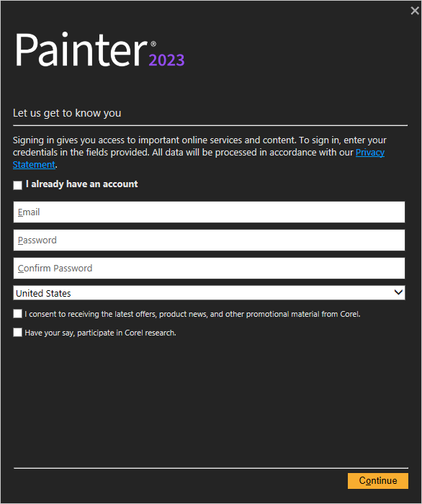Follow the underlined Statement link word
Image resolution: width=422 pixels, height=504 pixels.
click(34, 164)
